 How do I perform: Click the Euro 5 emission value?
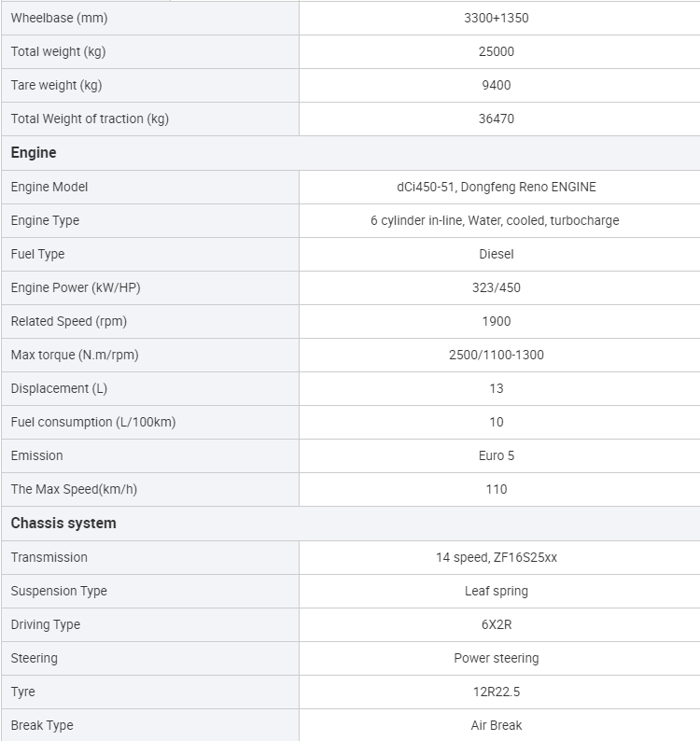496,455
